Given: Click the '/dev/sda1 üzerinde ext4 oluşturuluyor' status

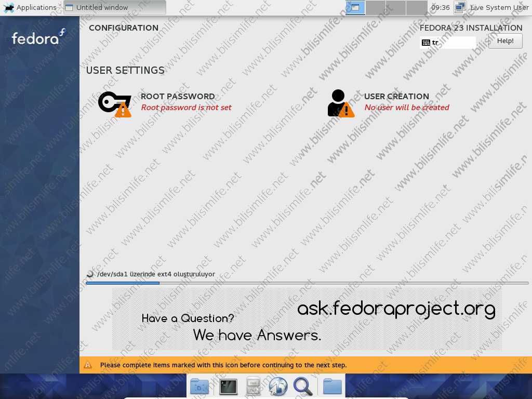Looking at the screenshot, I should point(156,274).
